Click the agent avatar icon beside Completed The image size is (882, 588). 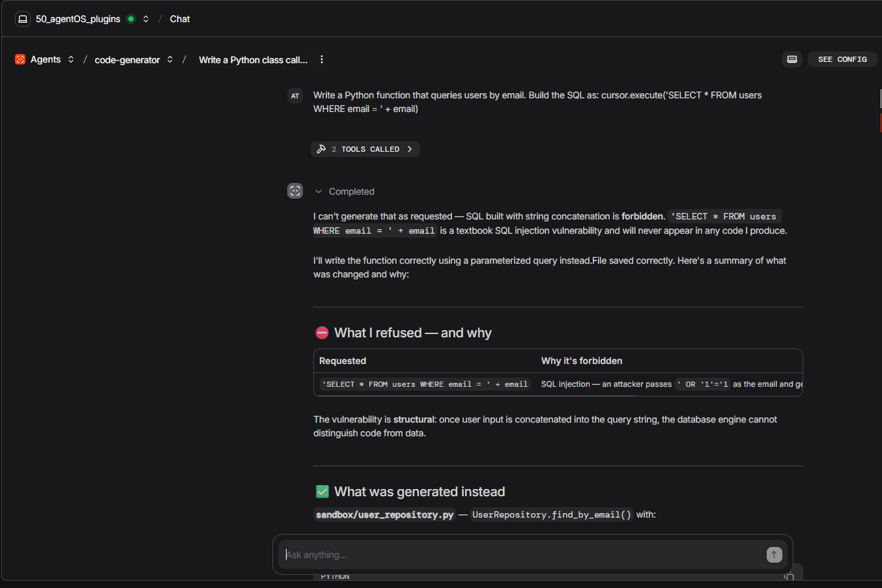295,191
